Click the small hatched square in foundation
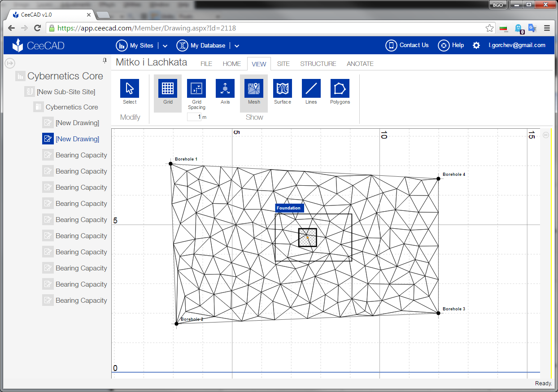The width and height of the screenshot is (558, 392). [x=308, y=238]
